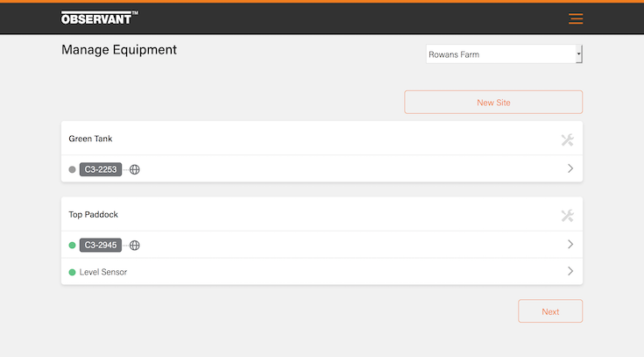Open the Rowans Farm dropdown

click(504, 54)
